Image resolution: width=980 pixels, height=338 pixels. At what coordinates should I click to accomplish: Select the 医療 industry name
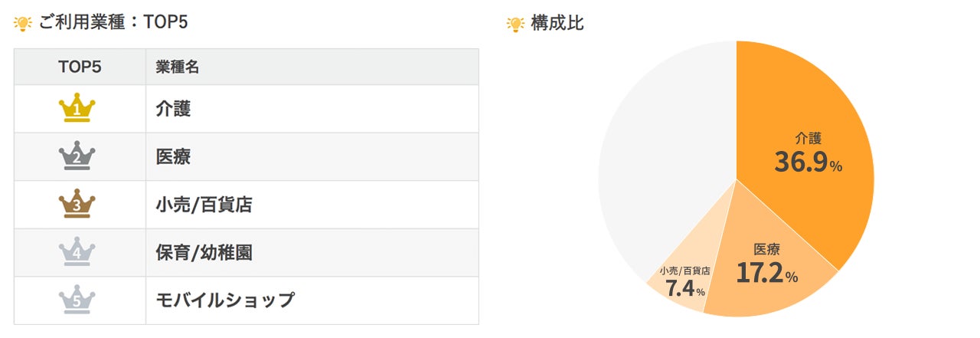[173, 157]
